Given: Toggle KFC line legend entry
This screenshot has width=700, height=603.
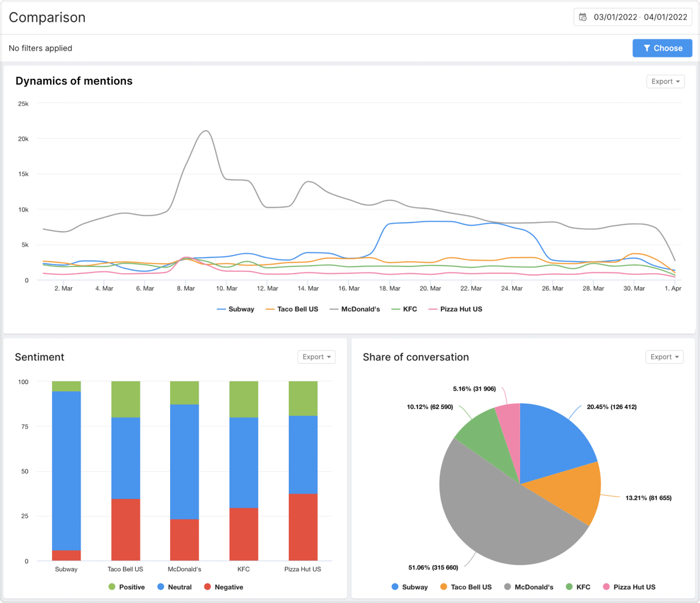Looking at the screenshot, I should click(404, 309).
